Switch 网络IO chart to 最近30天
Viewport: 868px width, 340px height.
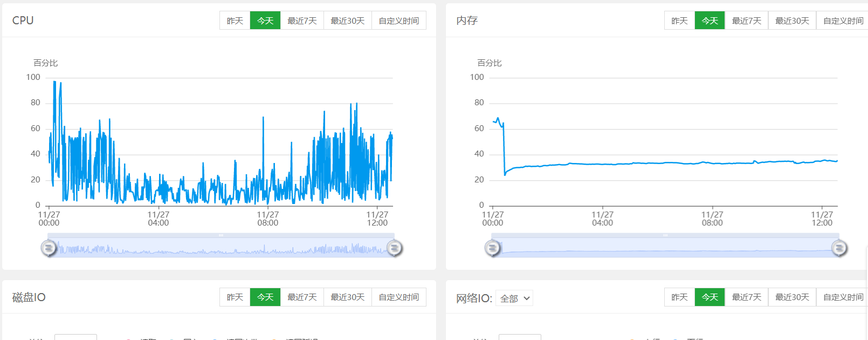793,297
